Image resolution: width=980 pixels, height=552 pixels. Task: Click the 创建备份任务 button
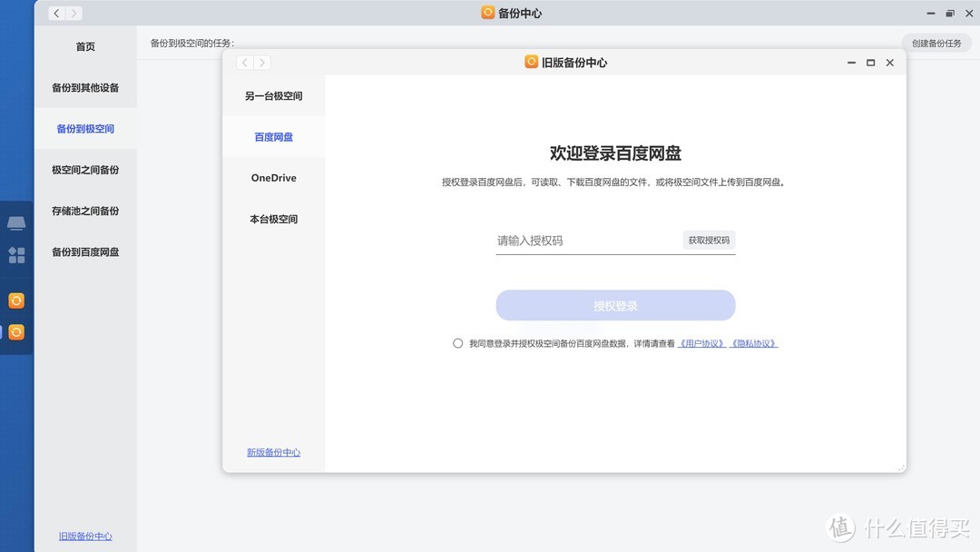click(x=936, y=42)
